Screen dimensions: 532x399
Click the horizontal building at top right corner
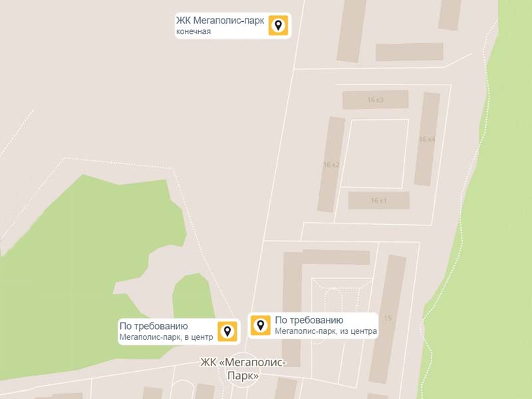pos(409,52)
